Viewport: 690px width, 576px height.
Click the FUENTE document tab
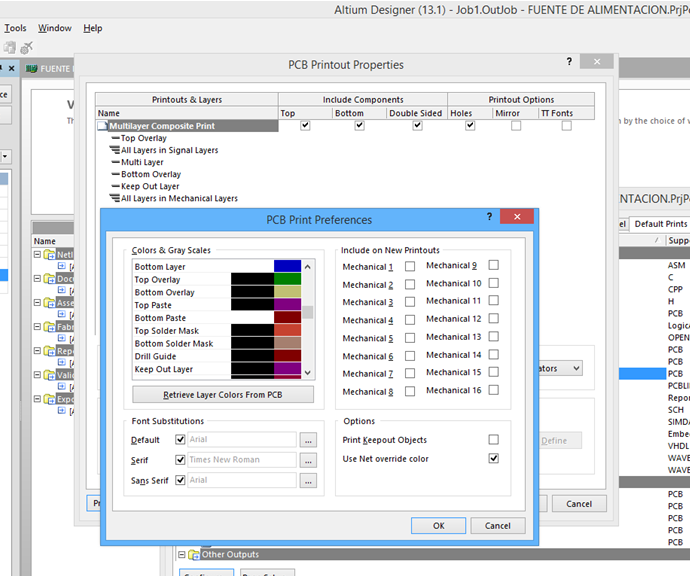[x=49, y=69]
